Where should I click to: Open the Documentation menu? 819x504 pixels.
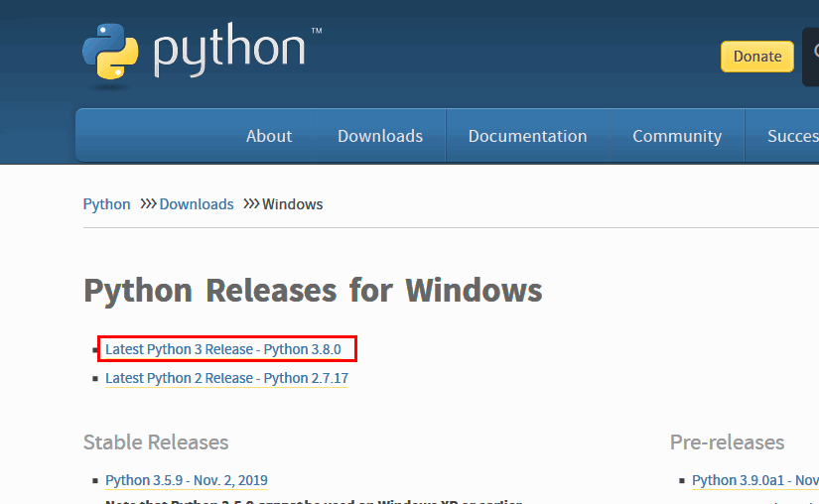pos(527,136)
